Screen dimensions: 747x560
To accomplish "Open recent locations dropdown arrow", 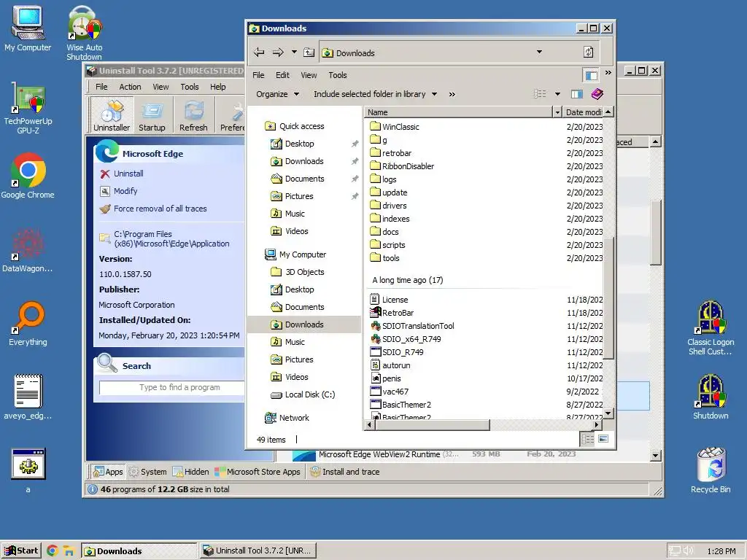I will point(294,52).
